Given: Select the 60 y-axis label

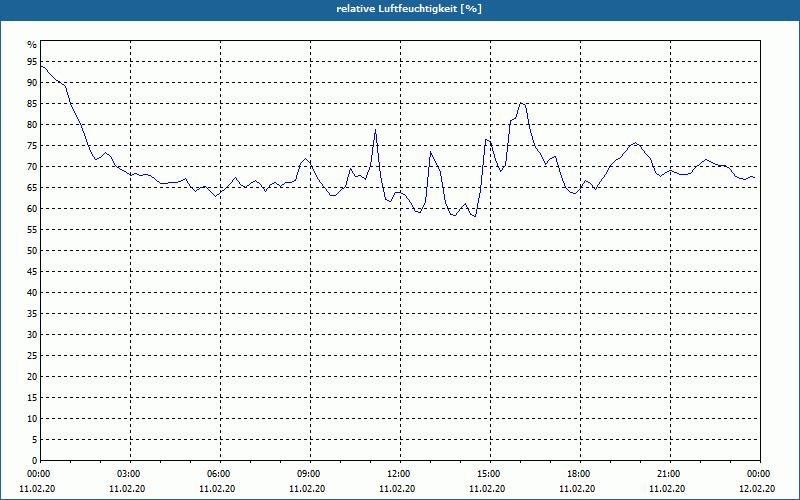Looking at the screenshot, I should [x=32, y=209].
